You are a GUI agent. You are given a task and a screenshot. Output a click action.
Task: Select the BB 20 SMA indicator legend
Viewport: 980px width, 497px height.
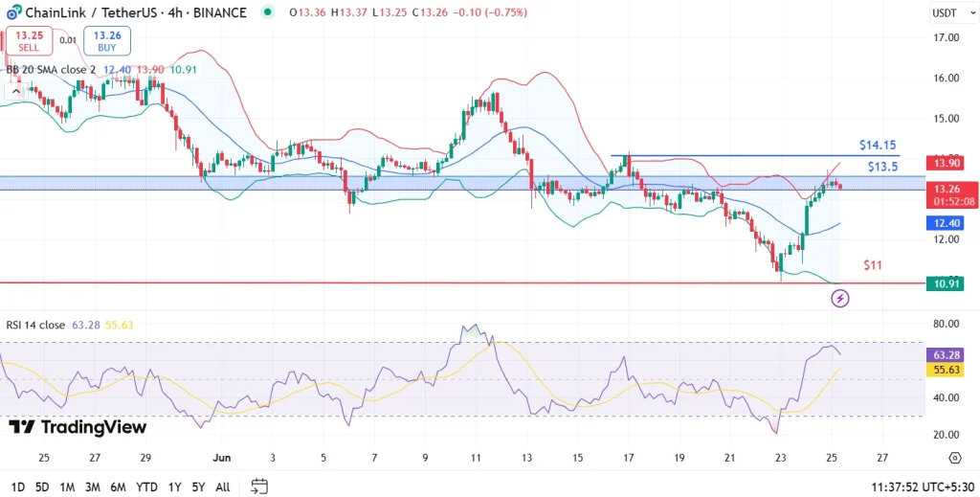click(50, 69)
